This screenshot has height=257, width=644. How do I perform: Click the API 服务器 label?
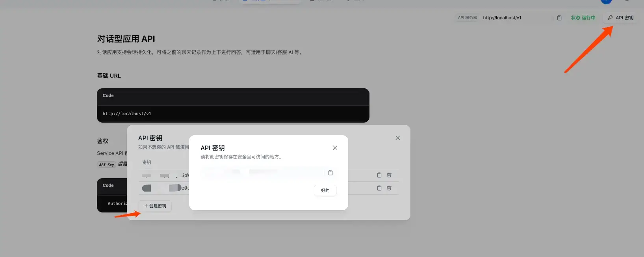[467, 18]
